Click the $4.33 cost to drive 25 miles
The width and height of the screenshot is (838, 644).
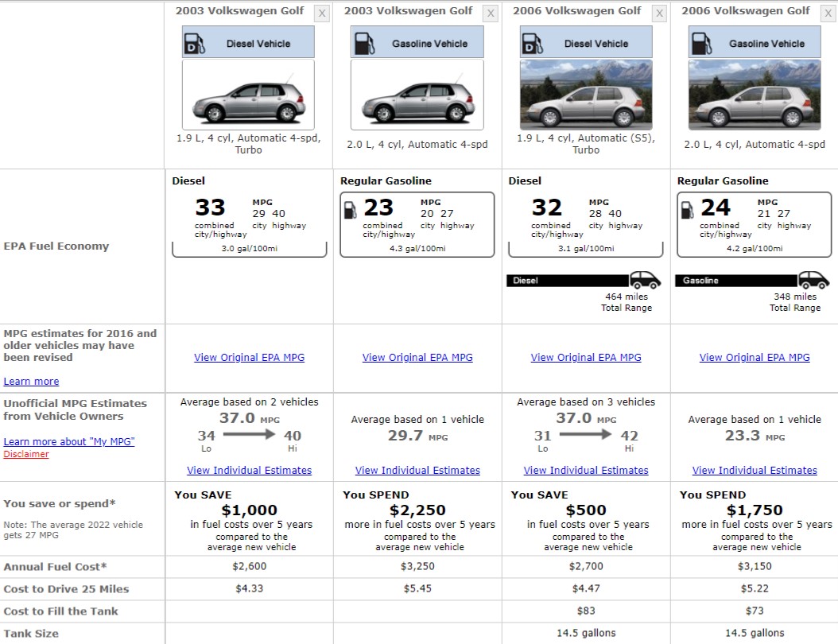pos(249,588)
